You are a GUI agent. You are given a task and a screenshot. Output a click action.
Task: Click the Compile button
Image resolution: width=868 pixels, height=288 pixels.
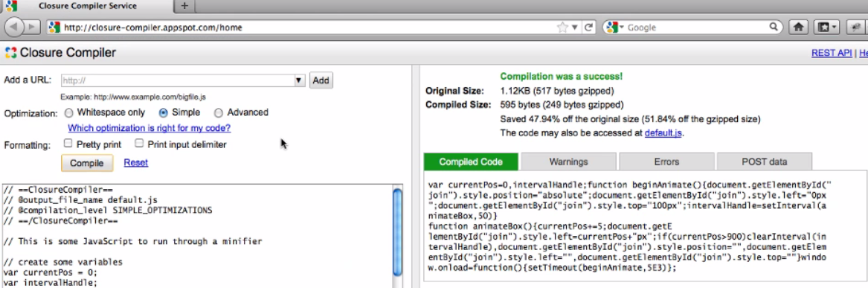pyautogui.click(x=87, y=163)
